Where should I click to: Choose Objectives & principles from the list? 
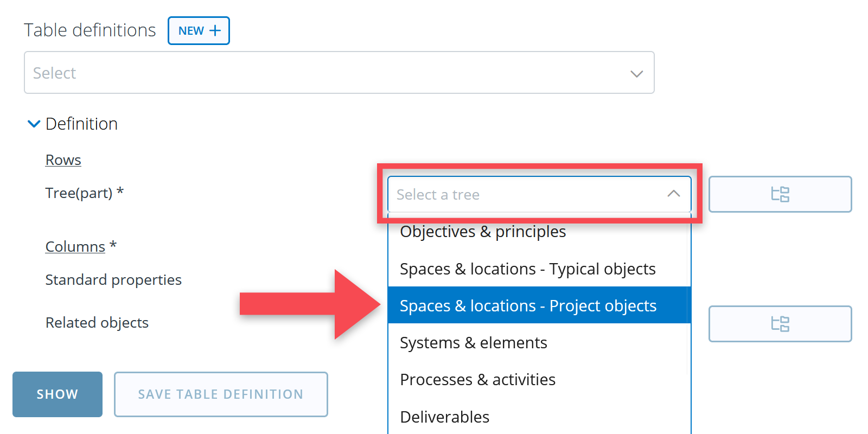[483, 232]
